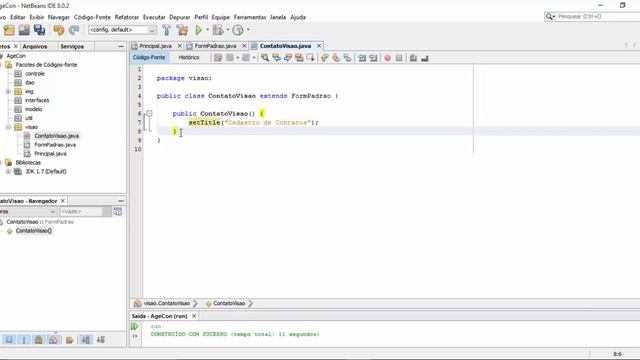Select Principal.java in the project tree
This screenshot has height=360, width=640.
pos(50,154)
